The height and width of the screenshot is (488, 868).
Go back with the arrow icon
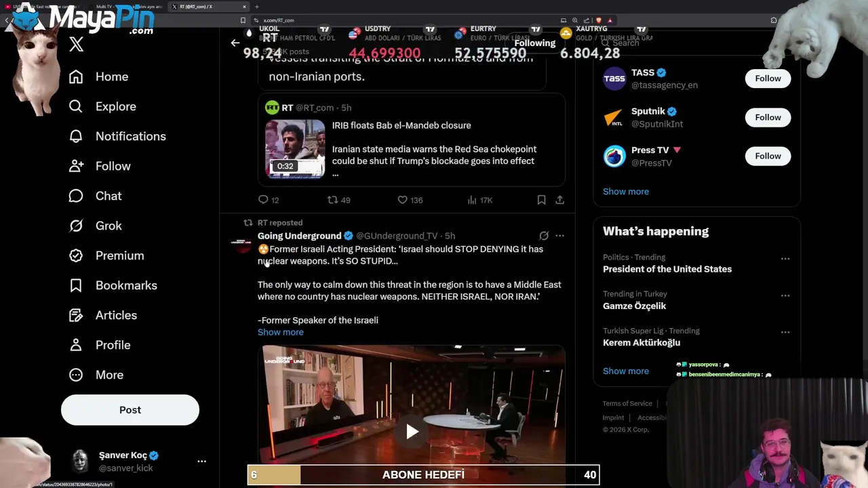point(235,43)
